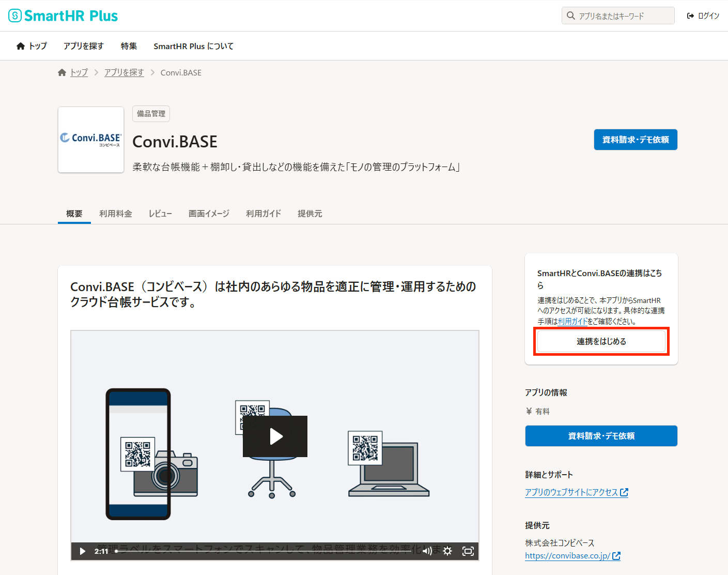Click the 詳細とサポート heading
728x575 pixels.
(549, 475)
